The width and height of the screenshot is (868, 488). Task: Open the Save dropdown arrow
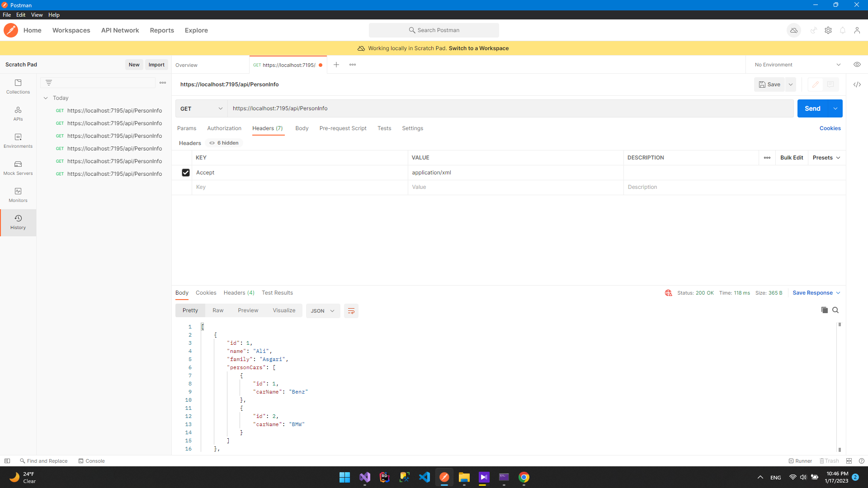[791, 84]
